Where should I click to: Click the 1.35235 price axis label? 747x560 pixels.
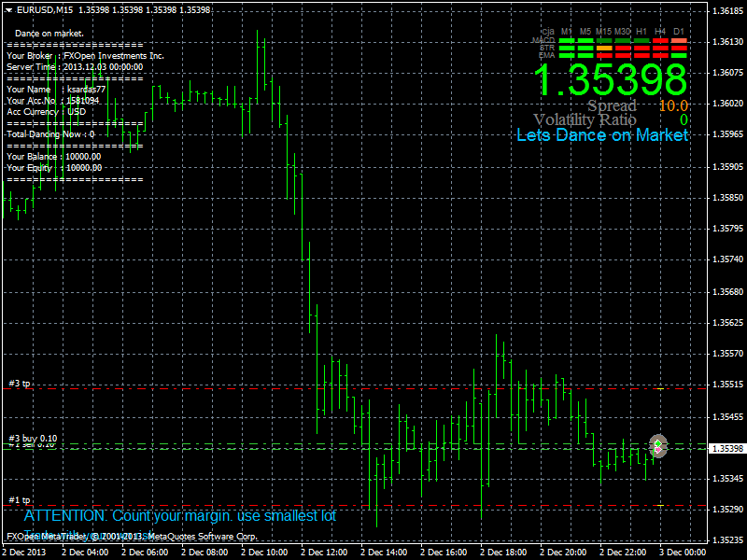point(727,540)
